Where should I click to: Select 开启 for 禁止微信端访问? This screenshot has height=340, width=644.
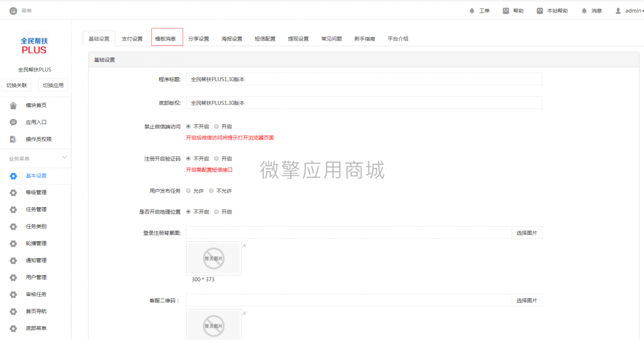216,126
